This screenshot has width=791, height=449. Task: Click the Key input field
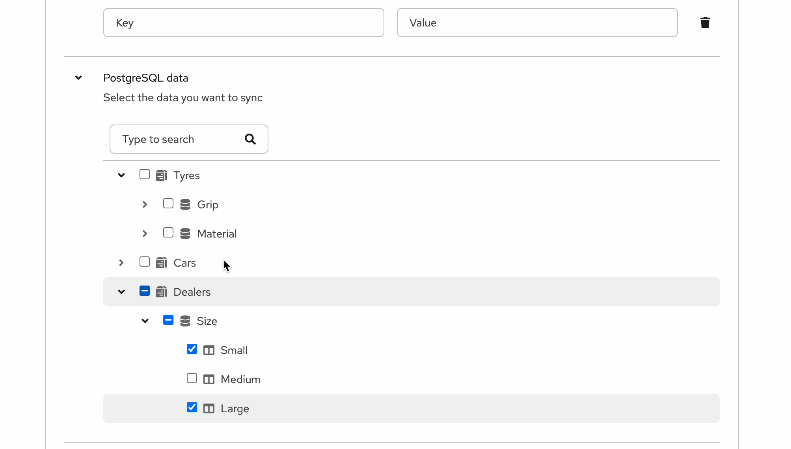243,23
